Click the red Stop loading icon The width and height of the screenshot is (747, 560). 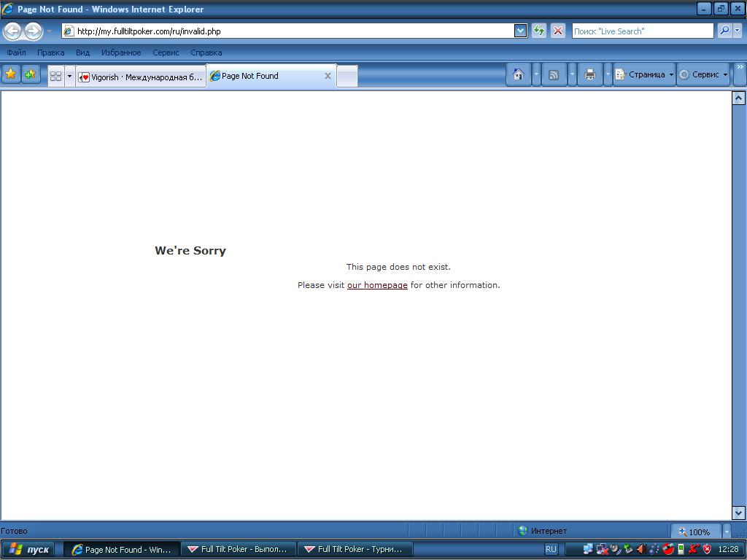click(558, 31)
